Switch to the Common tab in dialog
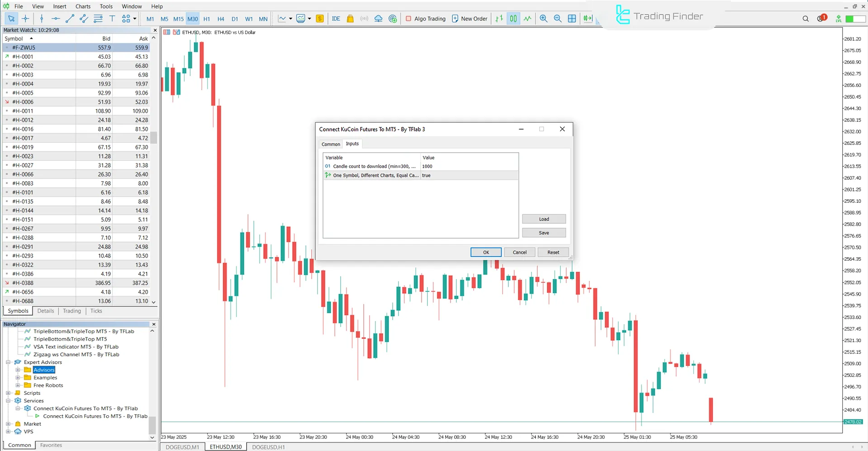 coord(331,144)
